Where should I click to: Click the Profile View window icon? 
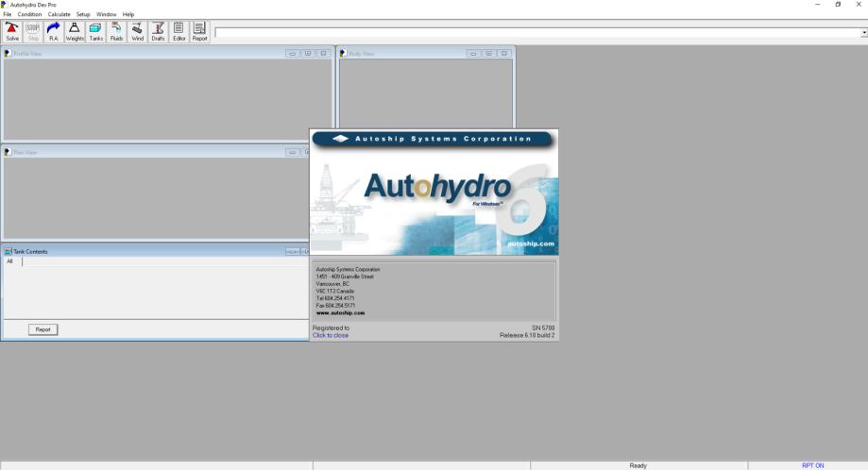click(8, 54)
